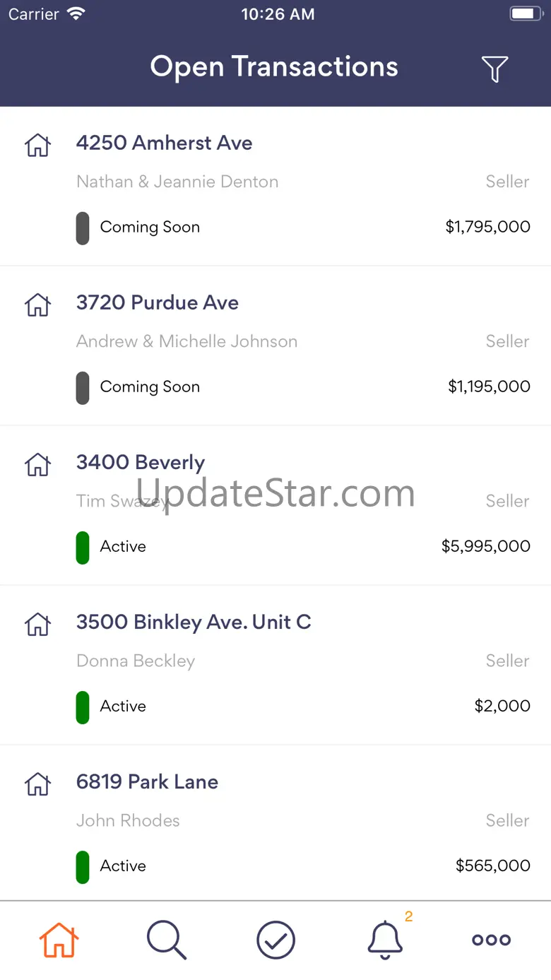Open the 3720 Purdue Ave transaction
Image resolution: width=551 pixels, height=980 pixels.
click(158, 302)
